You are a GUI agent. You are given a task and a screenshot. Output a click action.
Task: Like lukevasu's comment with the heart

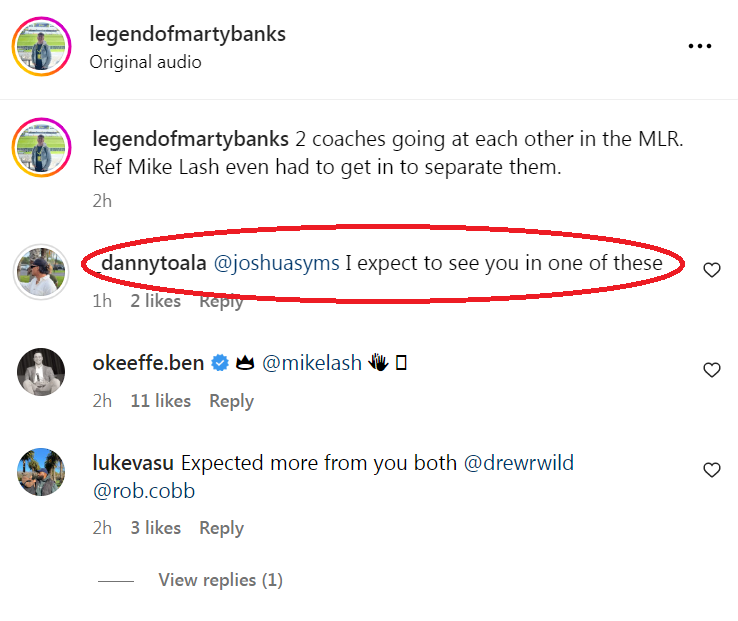pyautogui.click(x=712, y=470)
